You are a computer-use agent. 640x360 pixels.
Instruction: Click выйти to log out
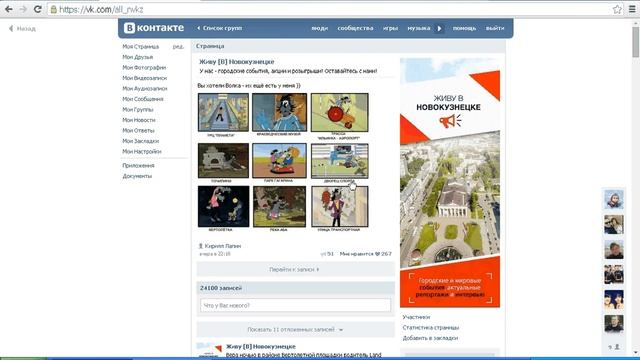tap(495, 28)
